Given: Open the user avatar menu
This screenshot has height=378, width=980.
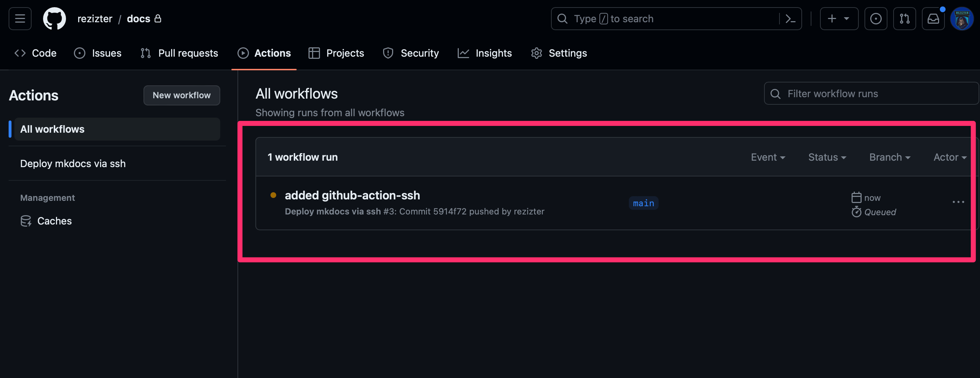Looking at the screenshot, I should [x=962, y=19].
